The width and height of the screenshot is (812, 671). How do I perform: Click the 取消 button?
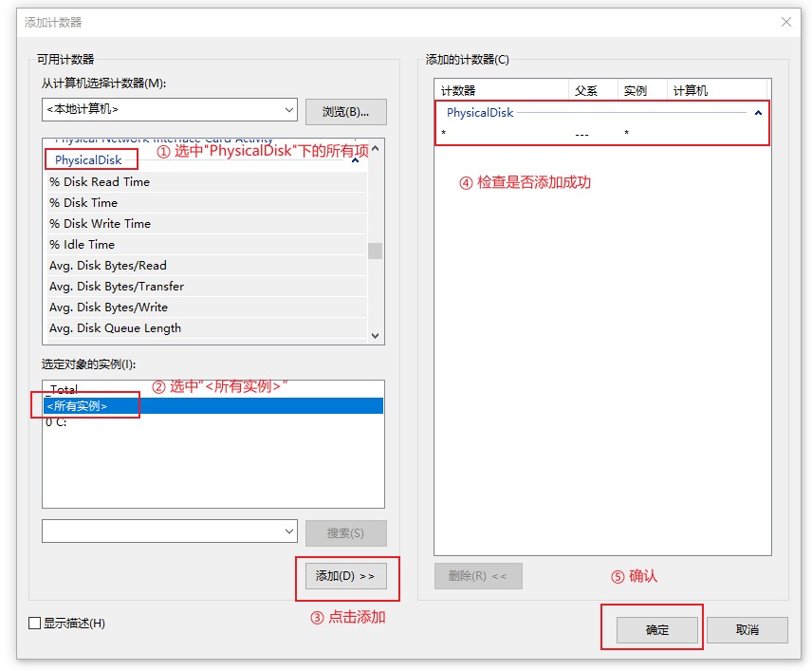(x=747, y=630)
